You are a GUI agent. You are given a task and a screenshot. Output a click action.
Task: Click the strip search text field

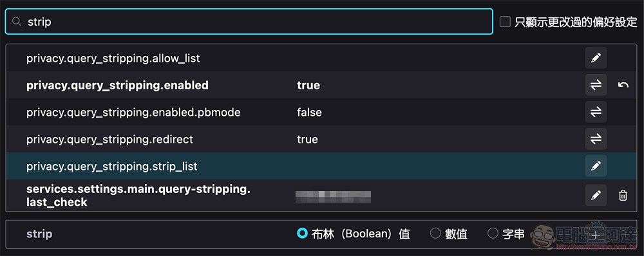click(x=249, y=22)
